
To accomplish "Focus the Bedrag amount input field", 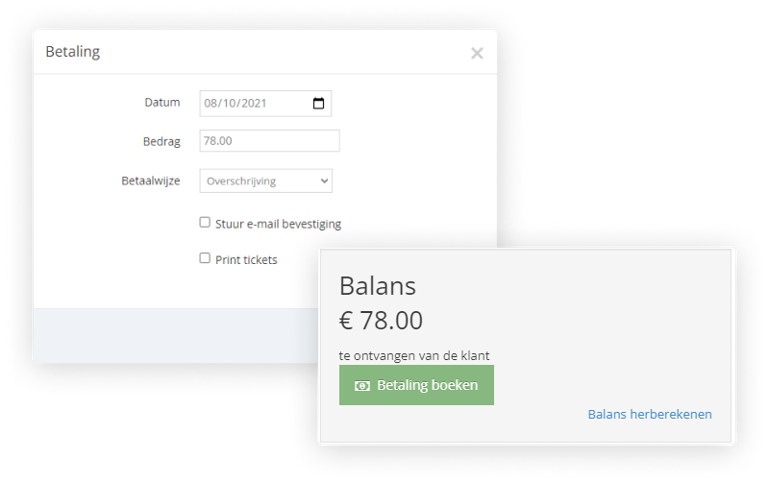I will pyautogui.click(x=269, y=141).
